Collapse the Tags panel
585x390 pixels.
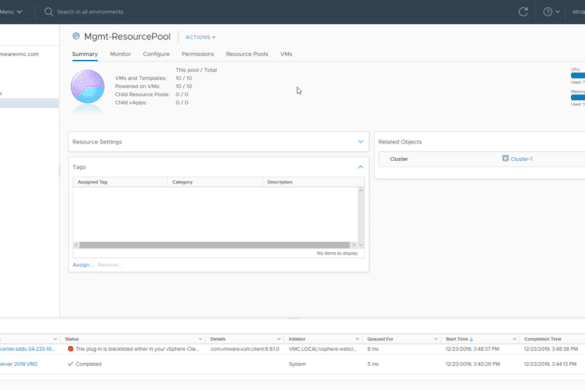[x=360, y=167]
